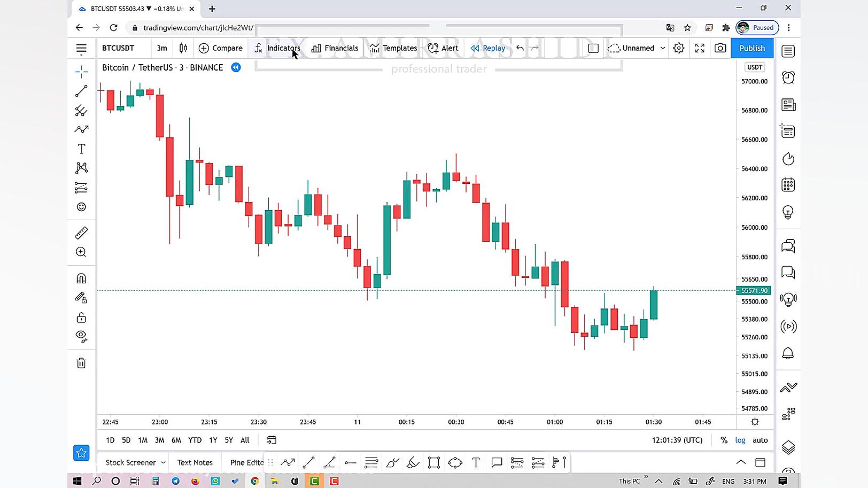Open the favorites star toolbar button
The height and width of the screenshot is (488, 868).
[81, 453]
